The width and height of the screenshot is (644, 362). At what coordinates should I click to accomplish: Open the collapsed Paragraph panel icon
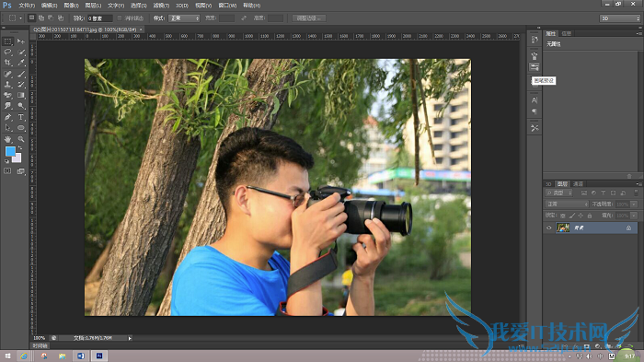(x=535, y=111)
